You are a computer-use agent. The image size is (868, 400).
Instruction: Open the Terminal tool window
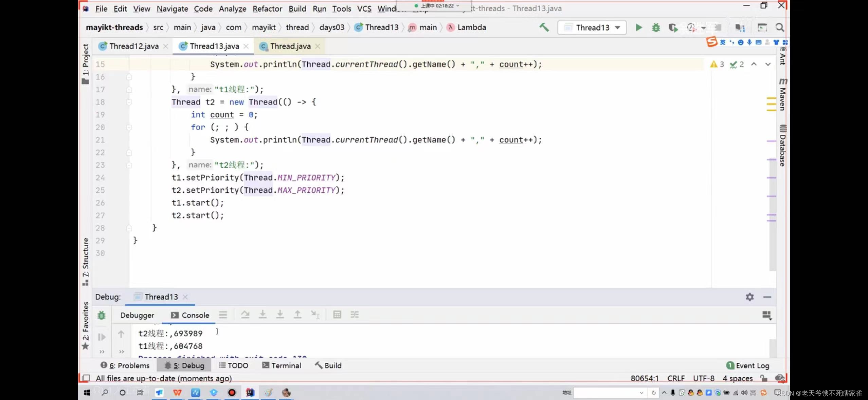282,365
